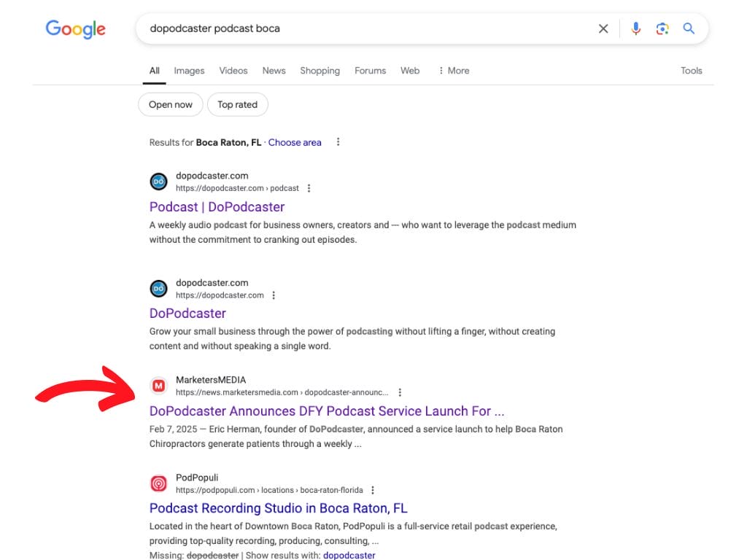Open DoPodcaster Announces DFY Podcast Service result

tap(326, 411)
